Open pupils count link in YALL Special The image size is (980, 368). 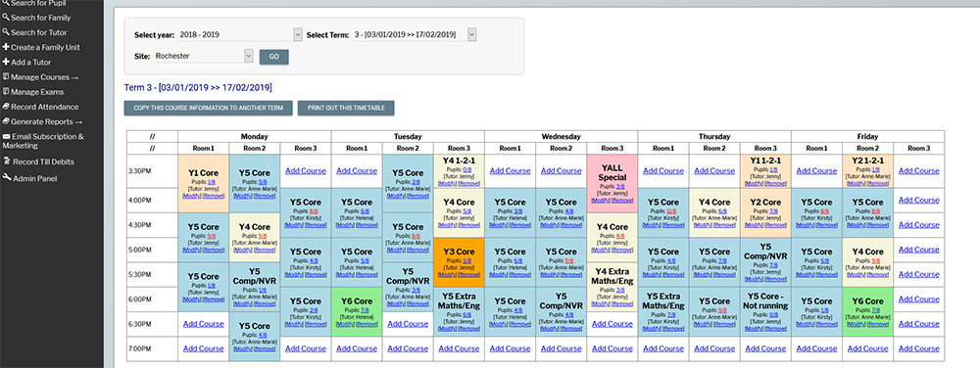(620, 187)
